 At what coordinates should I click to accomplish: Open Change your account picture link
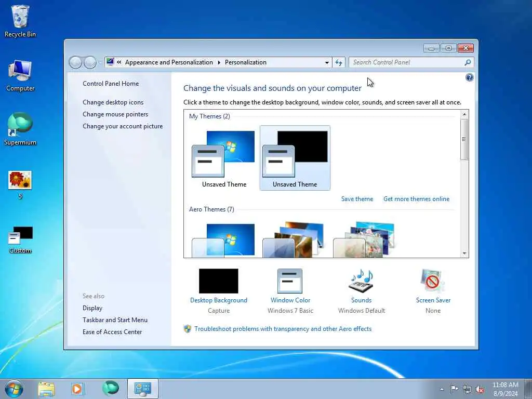tap(123, 126)
